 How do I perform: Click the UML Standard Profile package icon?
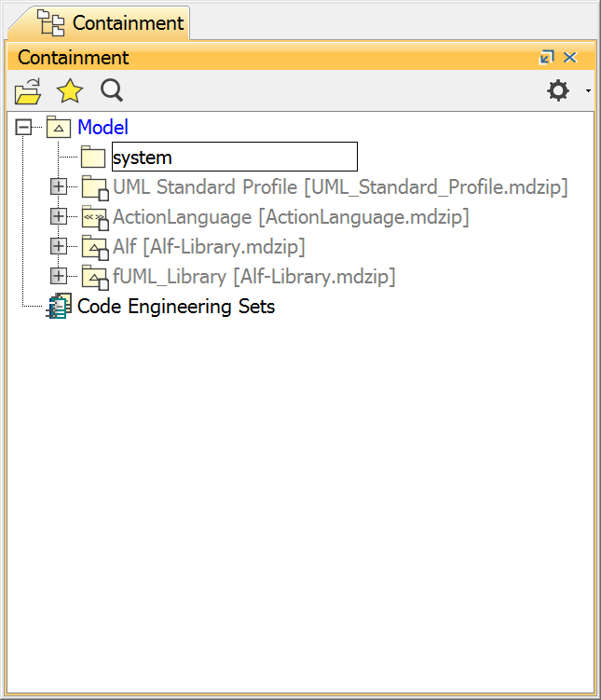click(94, 187)
